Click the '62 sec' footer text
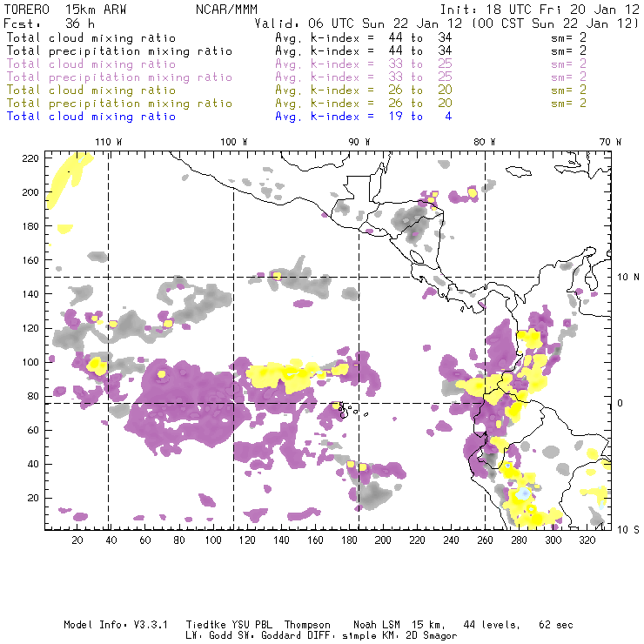This screenshot has width=644, height=644. pos(556,625)
